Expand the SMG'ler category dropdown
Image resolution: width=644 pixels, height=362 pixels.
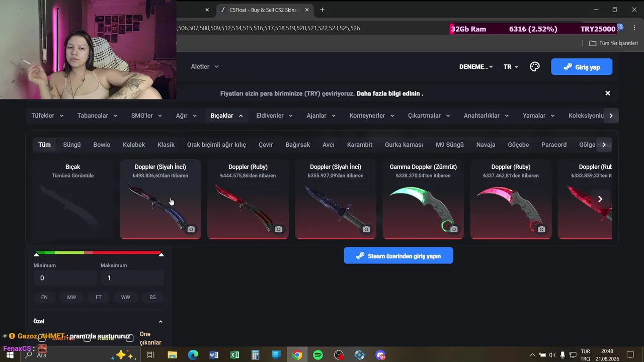click(x=146, y=116)
